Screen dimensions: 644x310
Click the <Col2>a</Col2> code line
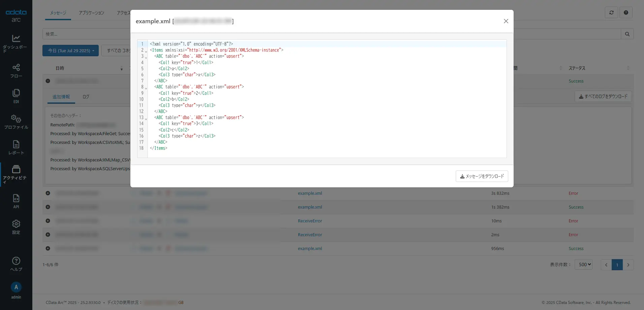174,68
